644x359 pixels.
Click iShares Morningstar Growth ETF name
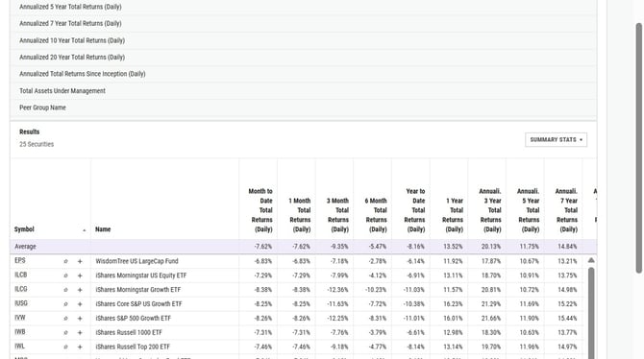138,290
